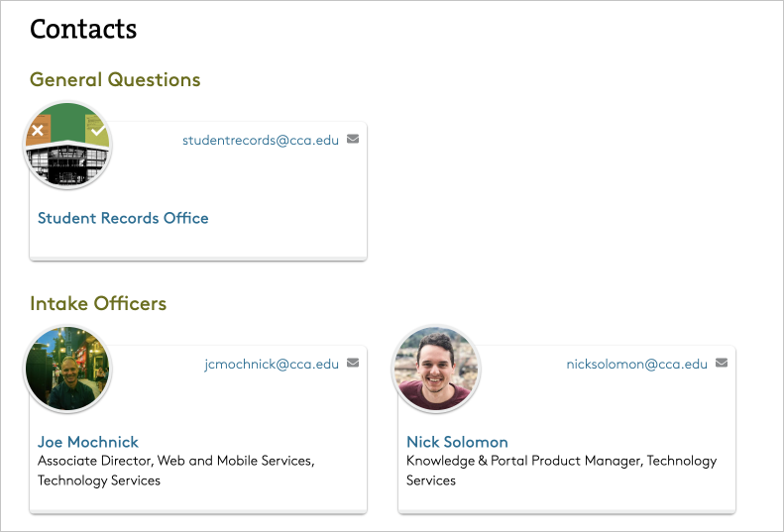The height and width of the screenshot is (532, 784).
Task: Open Joe Mochnick's name link
Action: coord(88,442)
